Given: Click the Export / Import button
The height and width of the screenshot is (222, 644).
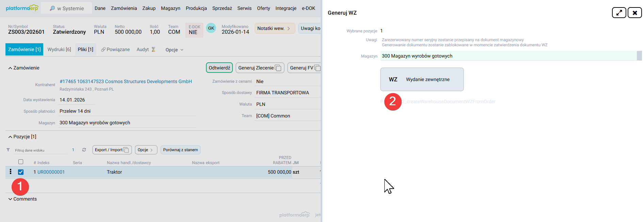Looking at the screenshot, I should click(112, 150).
